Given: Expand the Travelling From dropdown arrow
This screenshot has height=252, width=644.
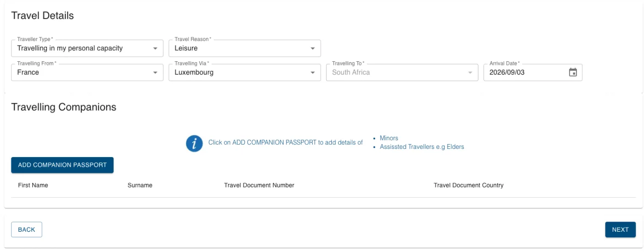Looking at the screenshot, I should 155,73.
